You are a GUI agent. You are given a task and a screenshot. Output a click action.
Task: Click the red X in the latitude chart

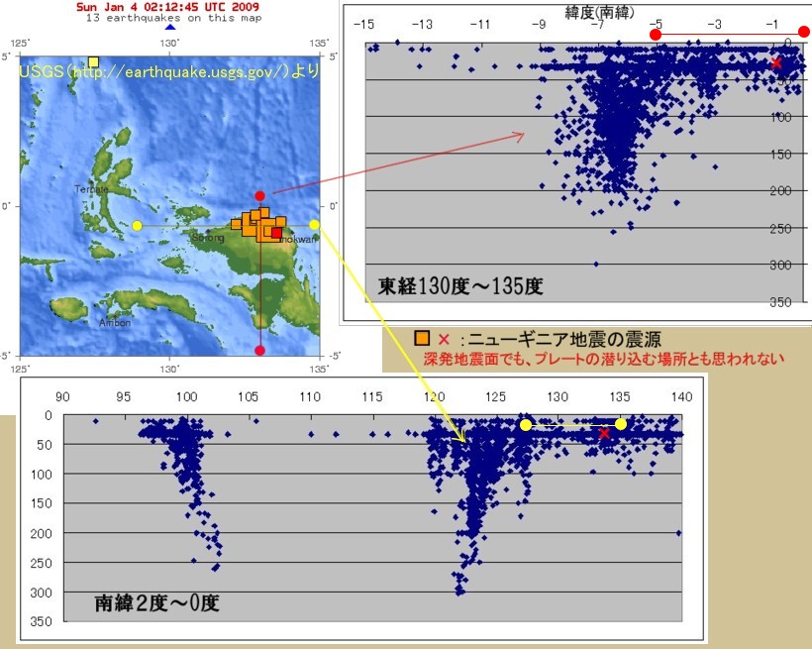coord(776,62)
